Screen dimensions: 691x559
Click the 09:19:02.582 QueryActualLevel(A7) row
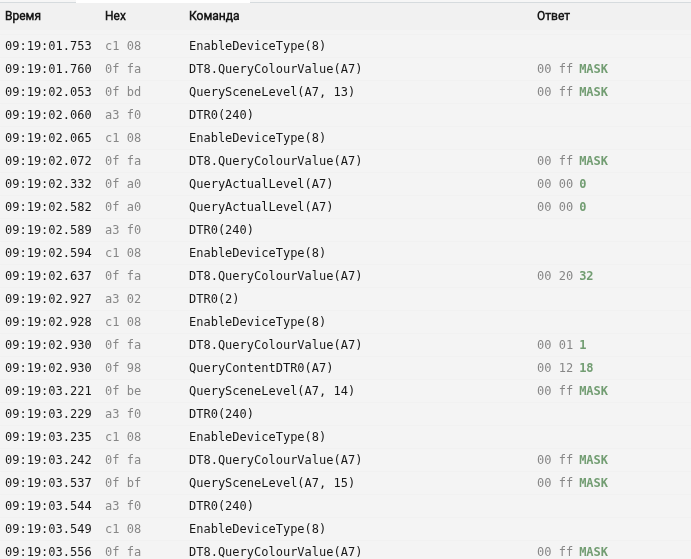point(346,207)
